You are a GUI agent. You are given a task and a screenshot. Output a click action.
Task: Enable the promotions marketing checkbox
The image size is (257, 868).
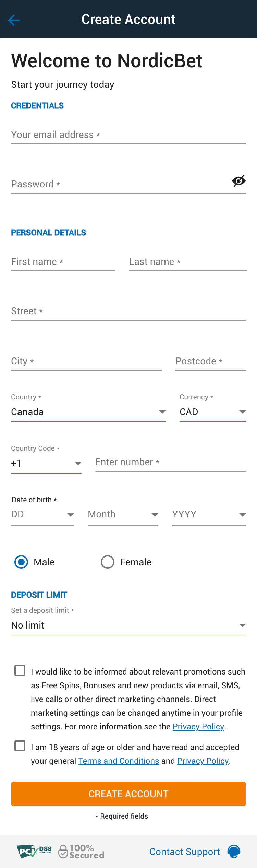point(20,670)
